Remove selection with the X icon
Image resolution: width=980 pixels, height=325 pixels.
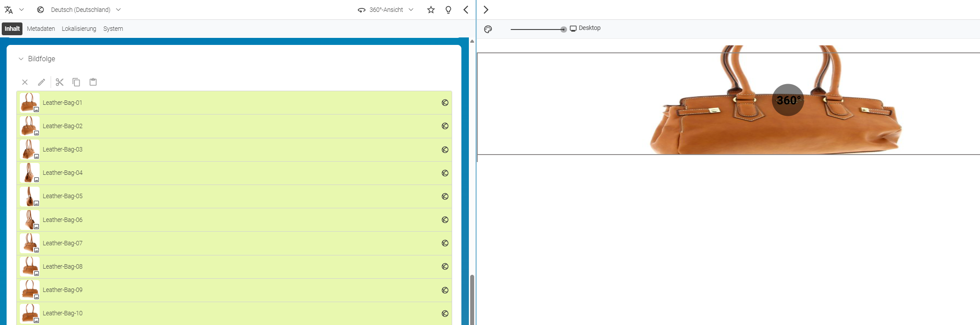click(25, 82)
